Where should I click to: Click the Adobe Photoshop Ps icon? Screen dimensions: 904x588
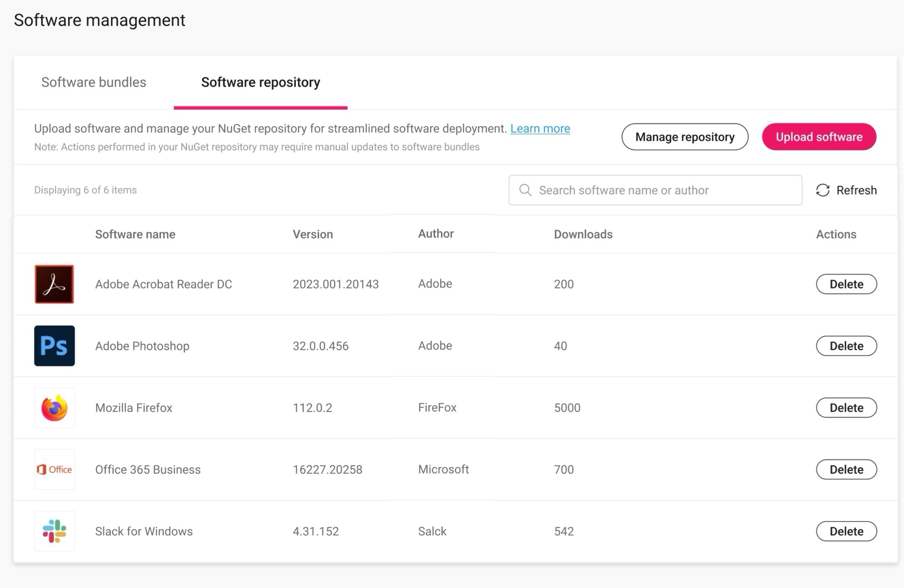[x=54, y=345]
